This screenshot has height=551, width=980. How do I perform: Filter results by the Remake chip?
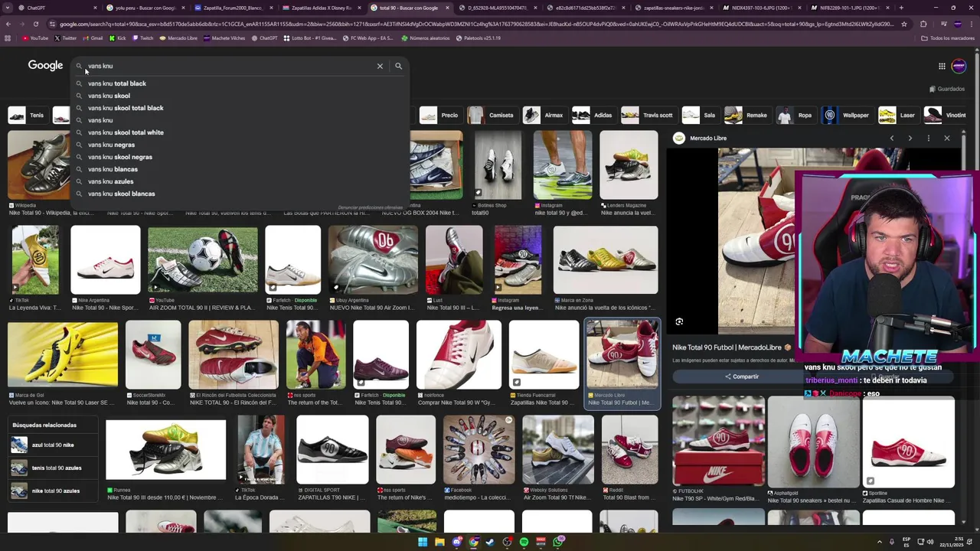[746, 116]
